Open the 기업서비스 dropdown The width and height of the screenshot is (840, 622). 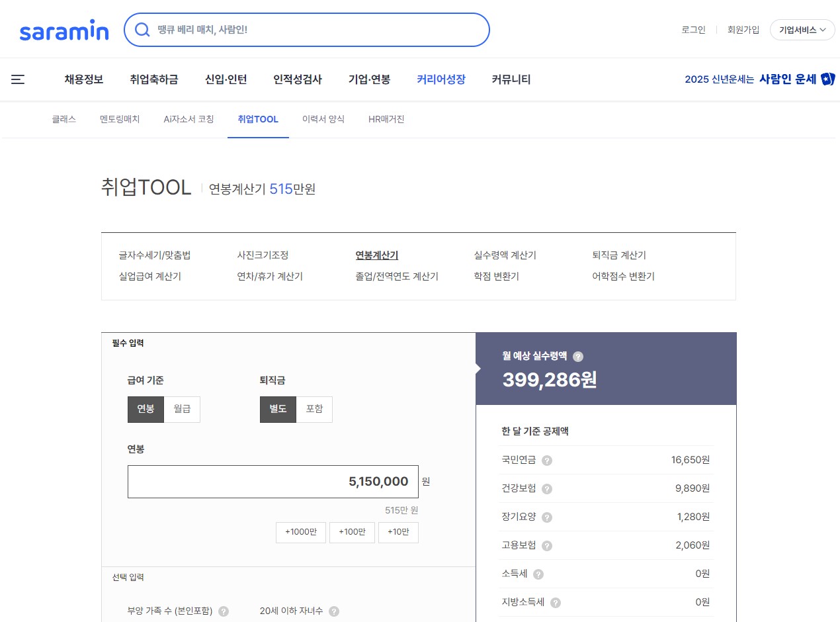tap(802, 30)
